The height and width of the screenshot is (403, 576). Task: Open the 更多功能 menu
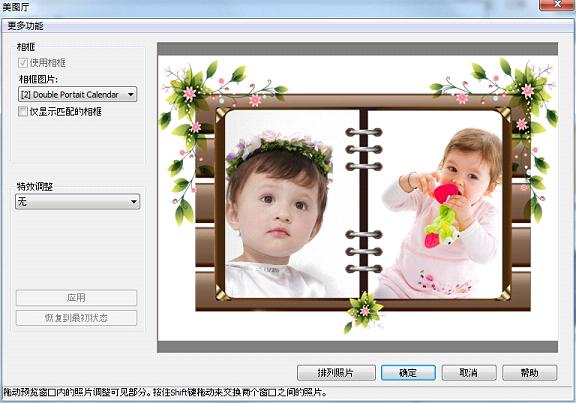tap(25, 26)
